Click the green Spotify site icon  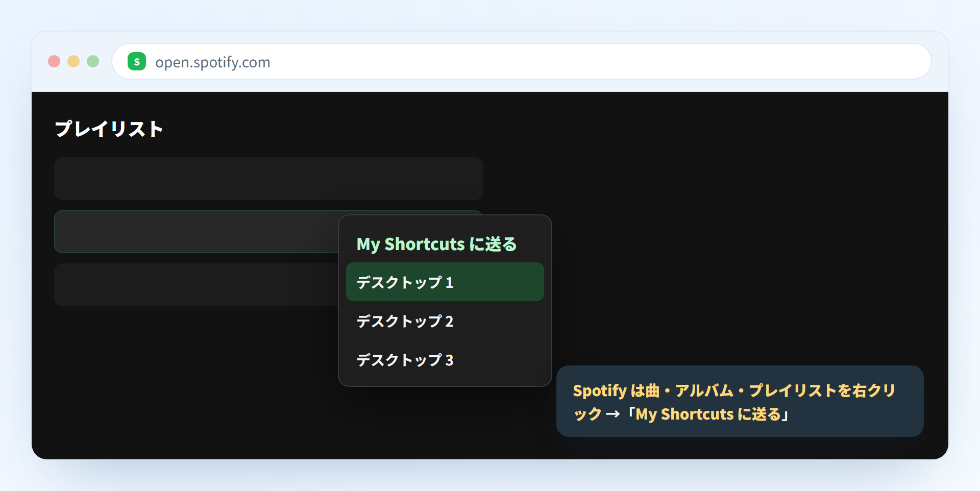137,61
